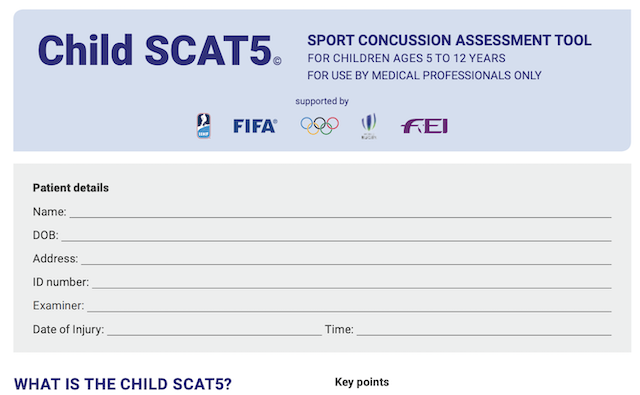Click the Key points heading
Image resolution: width=640 pixels, height=395 pixels.
pos(362,382)
